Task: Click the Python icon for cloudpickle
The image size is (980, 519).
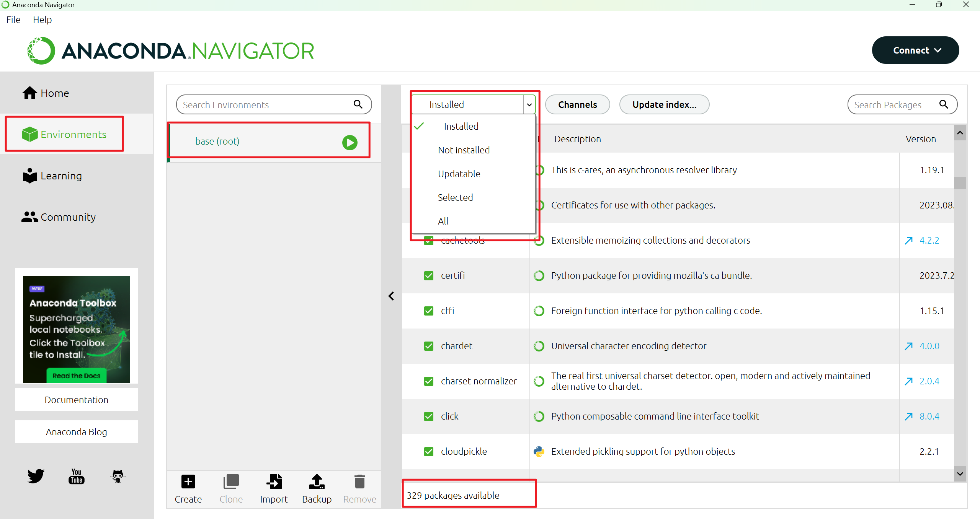Action: tap(539, 451)
